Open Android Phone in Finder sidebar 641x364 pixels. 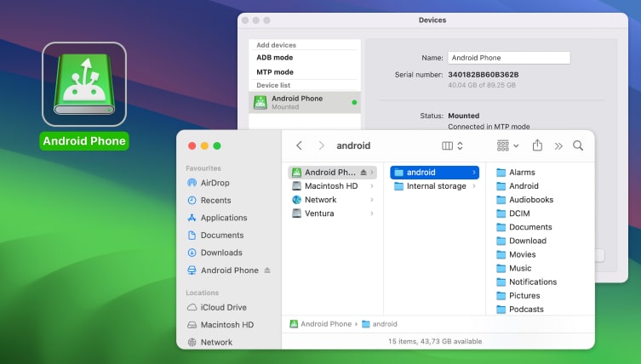(x=223, y=270)
